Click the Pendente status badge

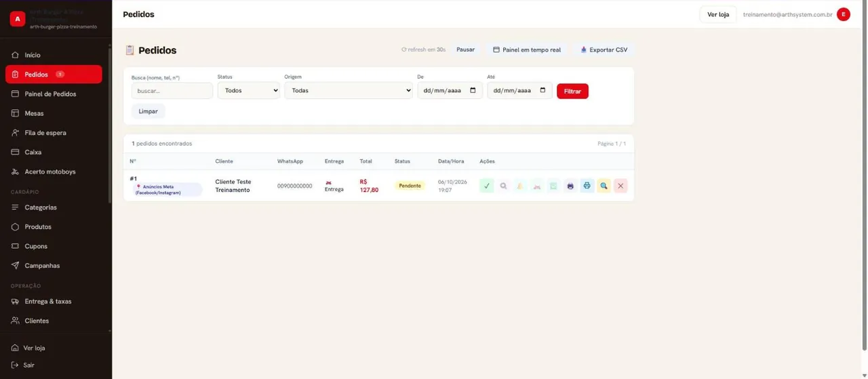[x=410, y=186]
